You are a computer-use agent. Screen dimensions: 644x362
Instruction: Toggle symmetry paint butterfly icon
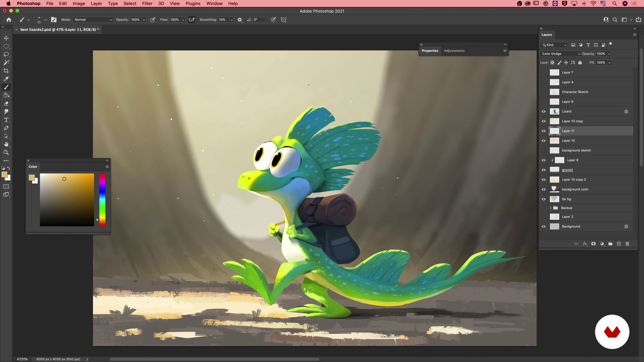(283, 20)
